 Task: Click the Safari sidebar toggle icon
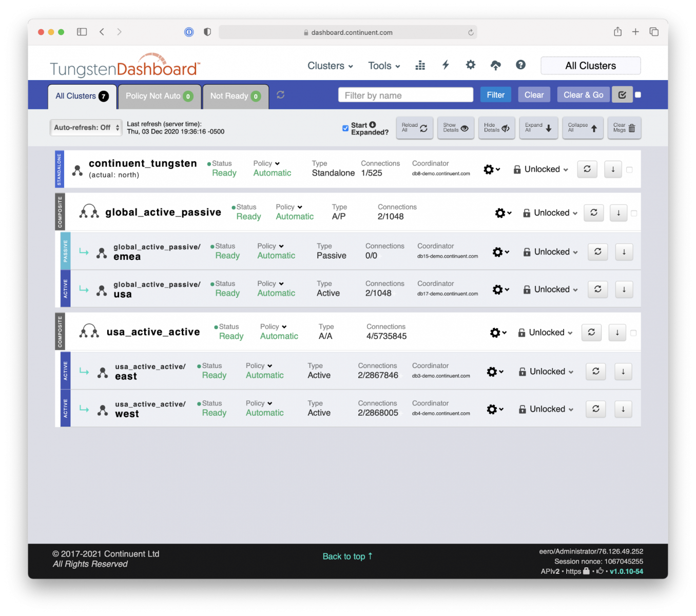(x=82, y=32)
